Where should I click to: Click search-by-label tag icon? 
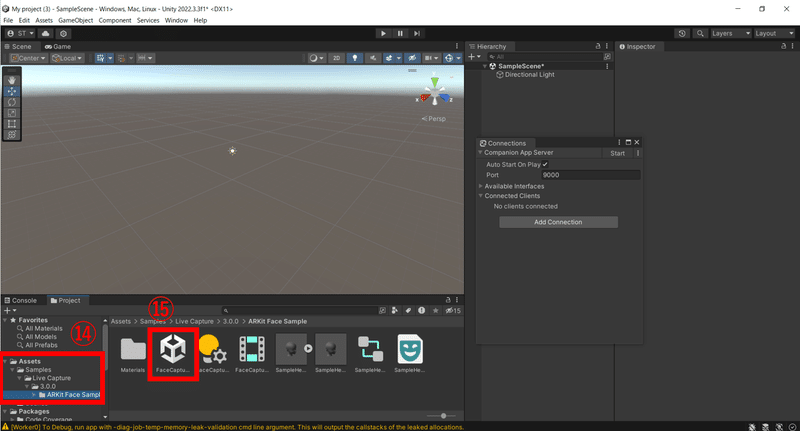click(408, 310)
